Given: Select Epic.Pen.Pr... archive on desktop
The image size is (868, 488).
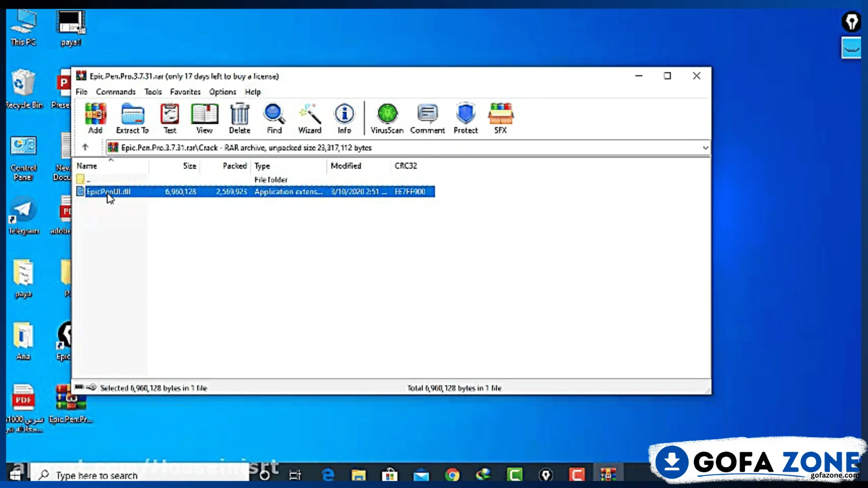Looking at the screenshot, I should click(x=71, y=404).
